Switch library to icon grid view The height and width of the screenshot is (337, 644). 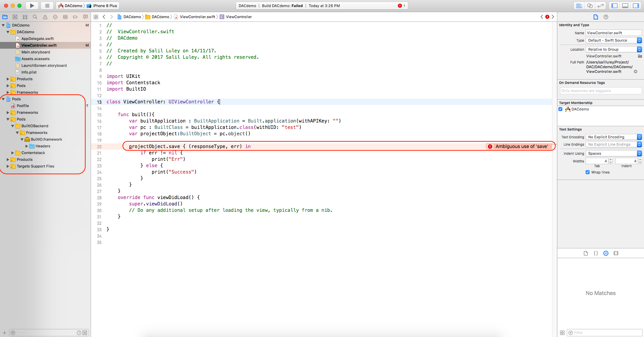click(x=562, y=333)
